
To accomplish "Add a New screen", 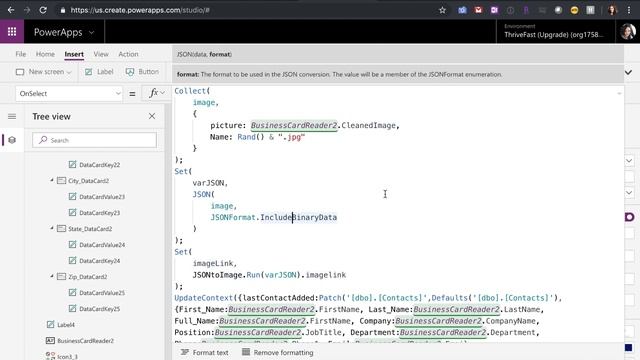I will tap(43, 72).
